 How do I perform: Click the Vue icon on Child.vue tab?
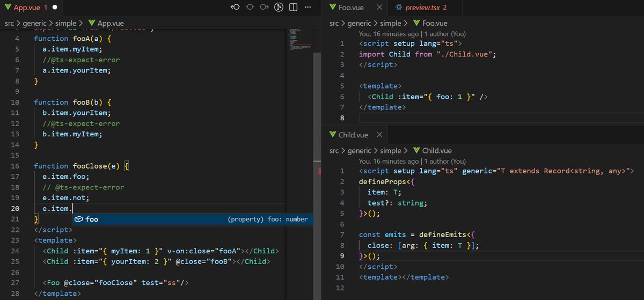[x=332, y=135]
